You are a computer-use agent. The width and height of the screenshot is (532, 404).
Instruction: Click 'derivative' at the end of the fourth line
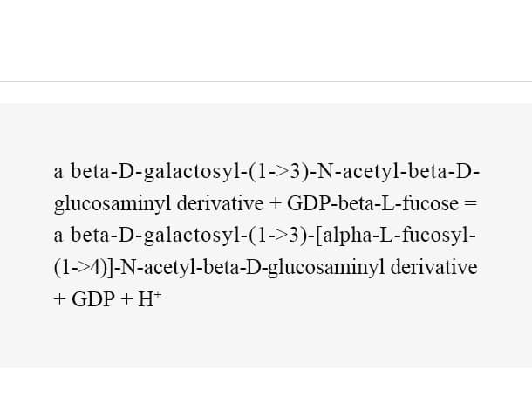(x=434, y=267)
